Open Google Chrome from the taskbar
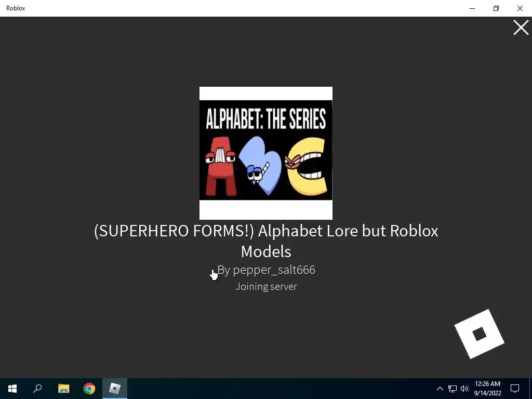This screenshot has height=399, width=532. point(89,389)
